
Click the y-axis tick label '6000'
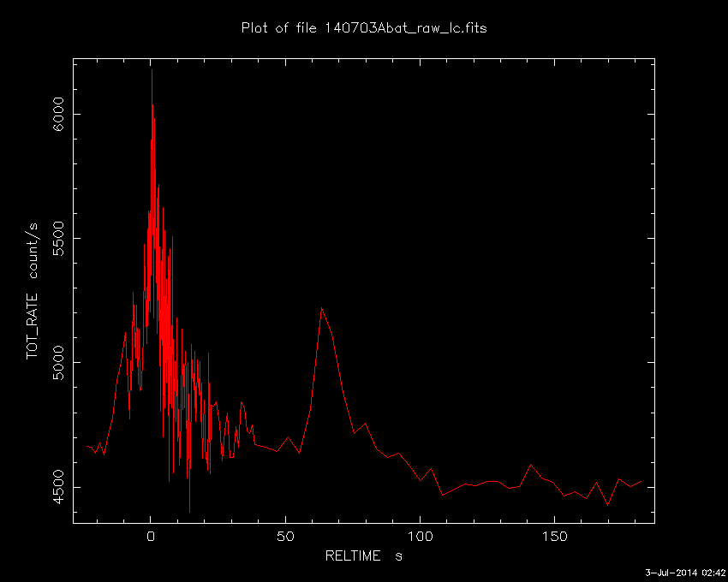(x=58, y=114)
